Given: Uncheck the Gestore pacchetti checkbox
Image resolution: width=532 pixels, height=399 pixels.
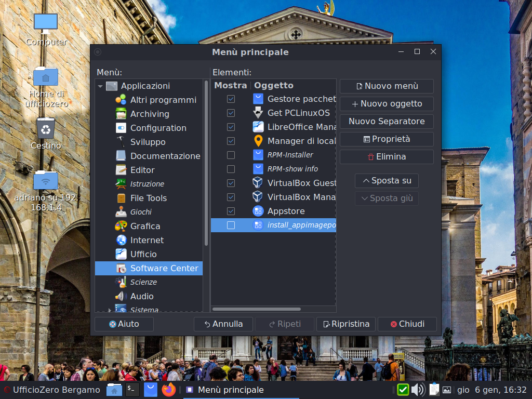Looking at the screenshot, I should click(x=231, y=99).
